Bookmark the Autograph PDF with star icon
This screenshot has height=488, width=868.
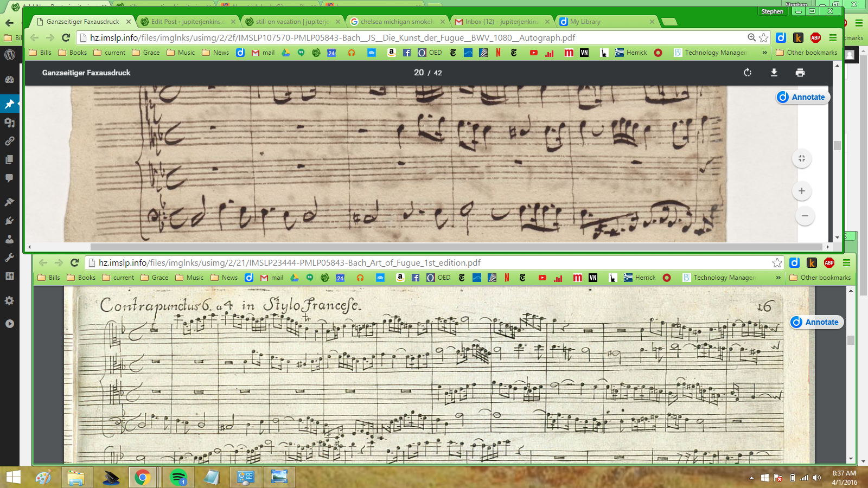point(764,37)
